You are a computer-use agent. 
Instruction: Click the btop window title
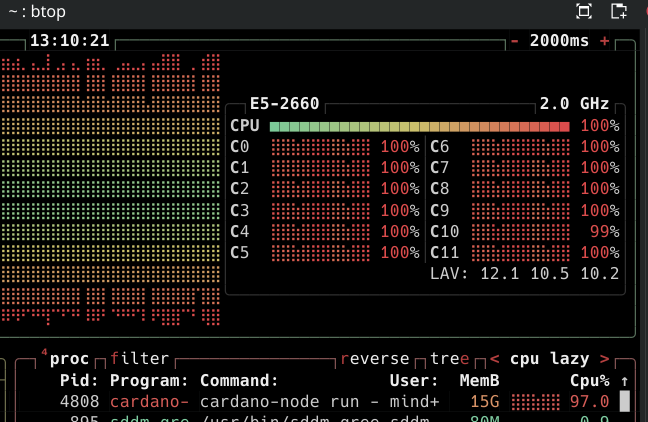(x=37, y=12)
